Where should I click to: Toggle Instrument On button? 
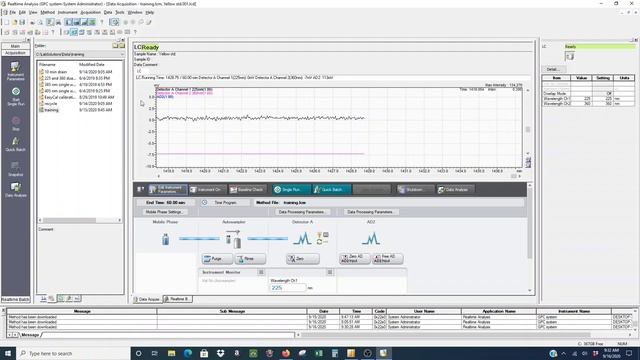207,190
